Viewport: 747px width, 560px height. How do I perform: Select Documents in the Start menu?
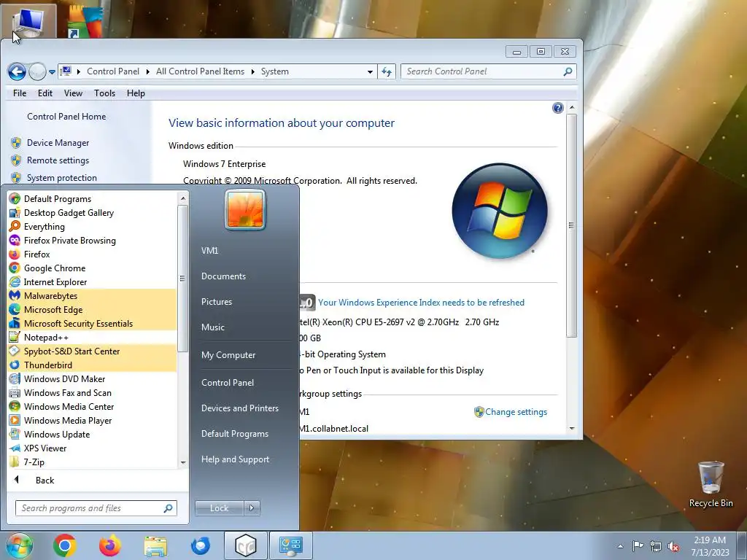223,276
